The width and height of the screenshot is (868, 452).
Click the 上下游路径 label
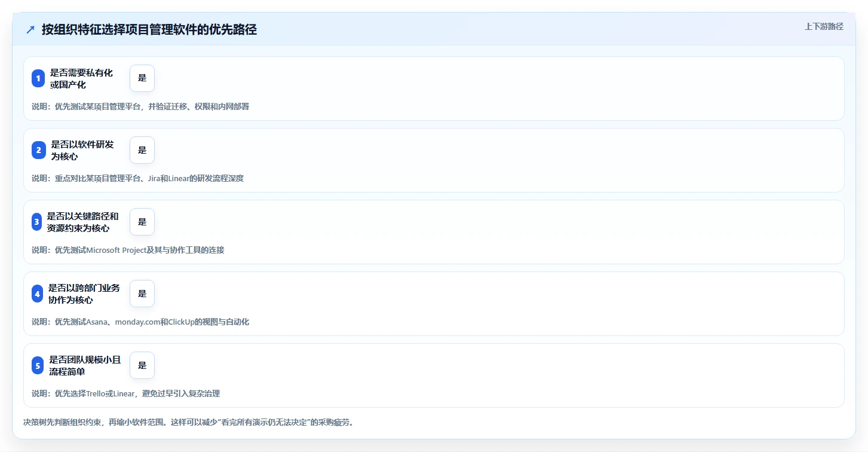[x=824, y=26]
